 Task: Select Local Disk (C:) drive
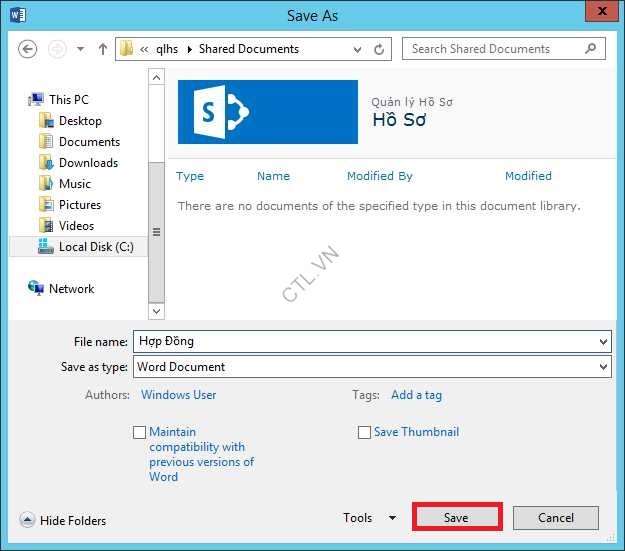79,246
